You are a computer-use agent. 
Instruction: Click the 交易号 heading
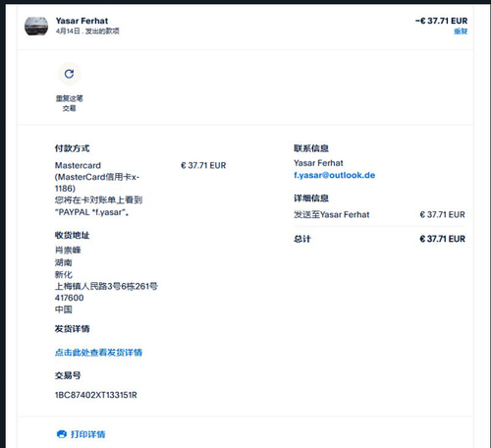(68, 375)
